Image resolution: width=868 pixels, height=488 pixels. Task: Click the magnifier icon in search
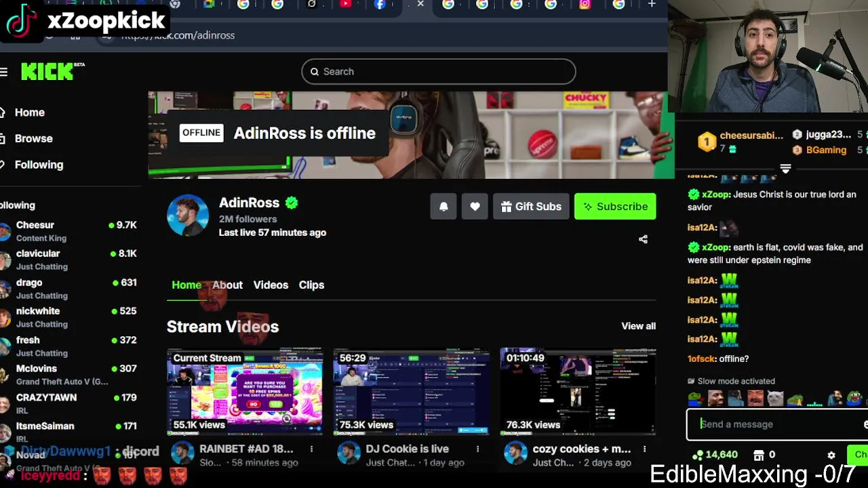315,72
